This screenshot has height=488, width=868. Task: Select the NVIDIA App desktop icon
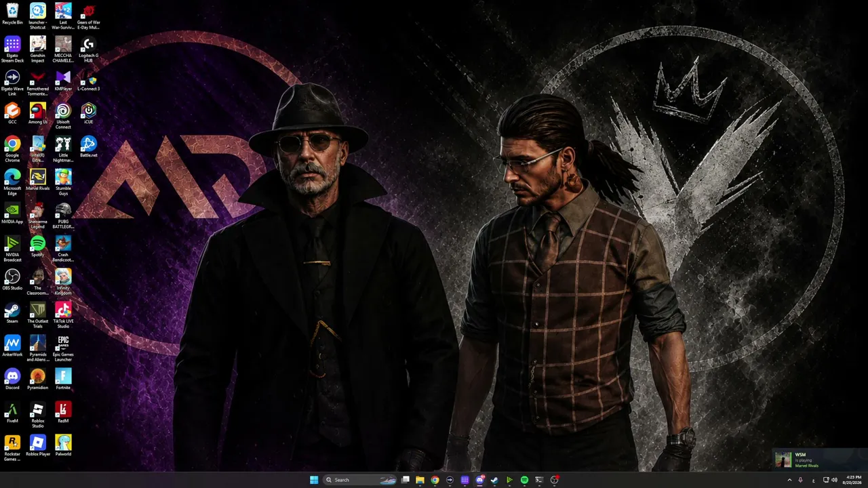pyautogui.click(x=12, y=213)
